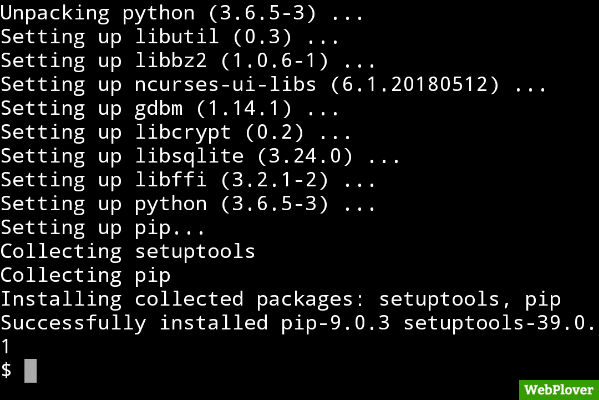This screenshot has width=599, height=400.
Task: Click the 'Setting up libbz2' output line
Action: (x=188, y=61)
